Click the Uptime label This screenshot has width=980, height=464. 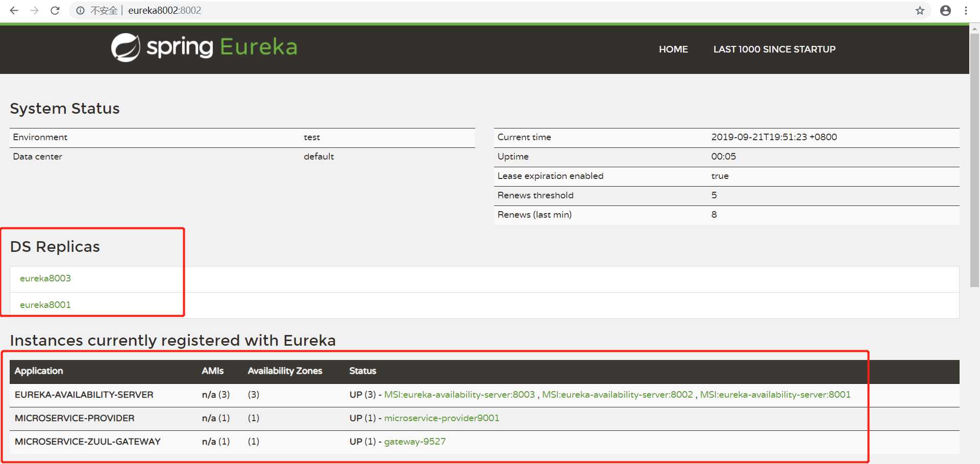pos(513,157)
